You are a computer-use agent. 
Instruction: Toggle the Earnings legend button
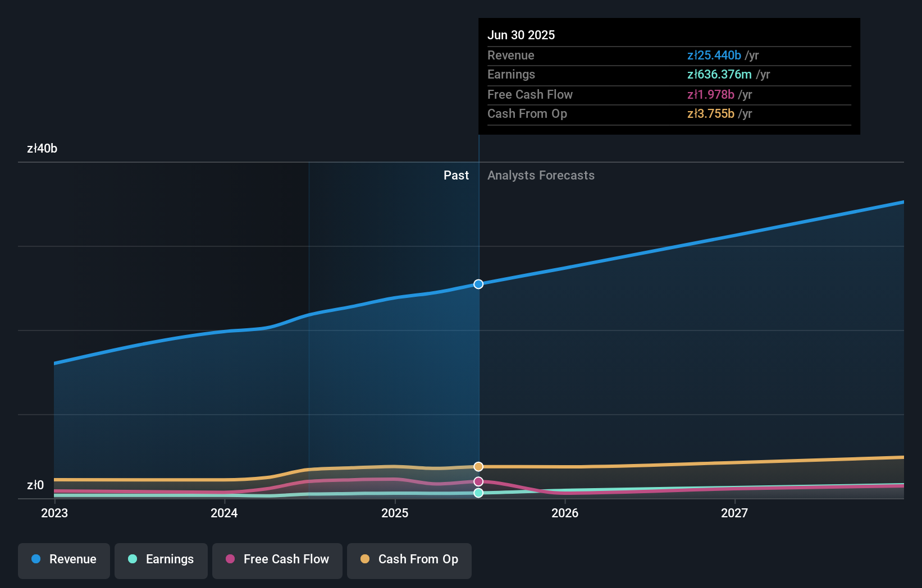click(x=161, y=561)
